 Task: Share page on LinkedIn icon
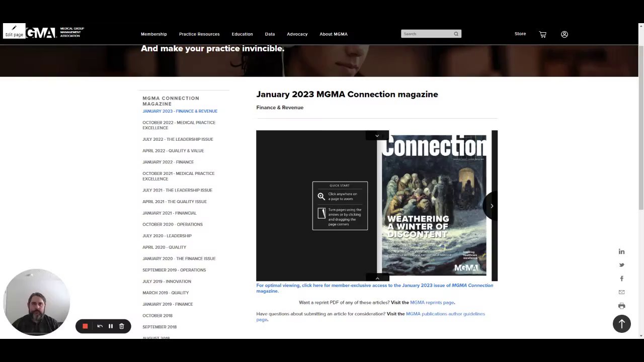click(x=621, y=251)
